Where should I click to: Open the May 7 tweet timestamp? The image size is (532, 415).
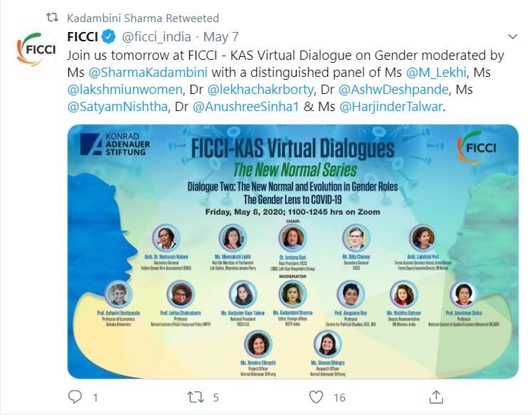[x=221, y=37]
